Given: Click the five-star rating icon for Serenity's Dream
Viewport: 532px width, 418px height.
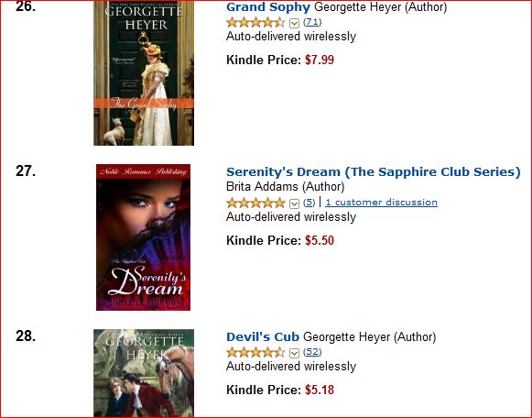Looking at the screenshot, I should [255, 203].
